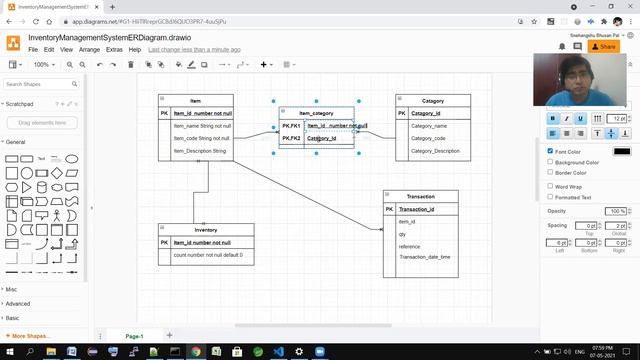Select the ellipse shape in General

point(72,159)
